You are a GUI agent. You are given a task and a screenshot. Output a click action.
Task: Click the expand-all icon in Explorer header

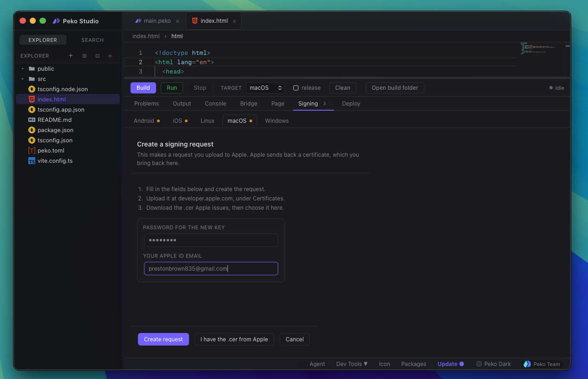(85, 56)
